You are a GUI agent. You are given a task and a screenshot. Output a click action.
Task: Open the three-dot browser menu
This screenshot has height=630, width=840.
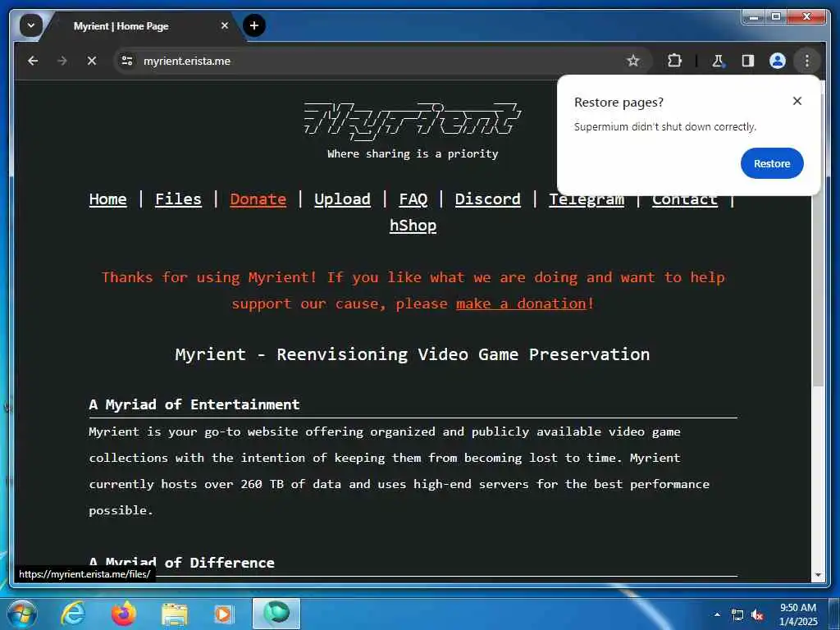pyautogui.click(x=807, y=61)
